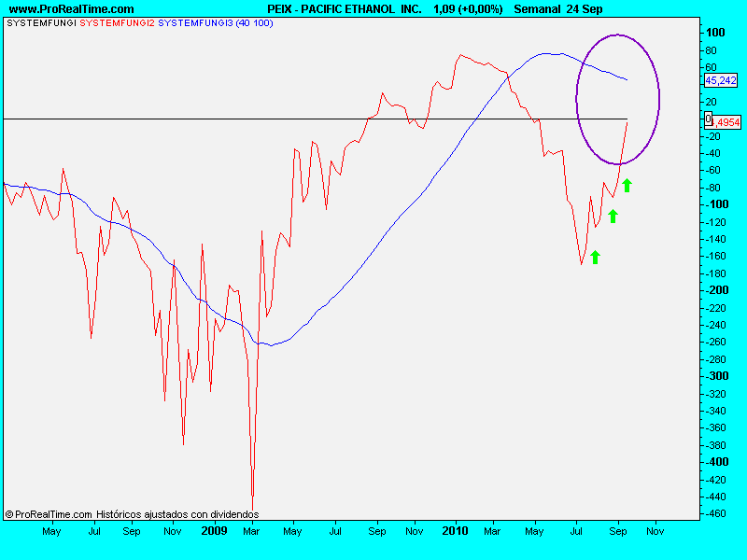Screen dimensions: 747x560
Task: Click the (40 100) indicator parameters
Action: click(x=254, y=22)
